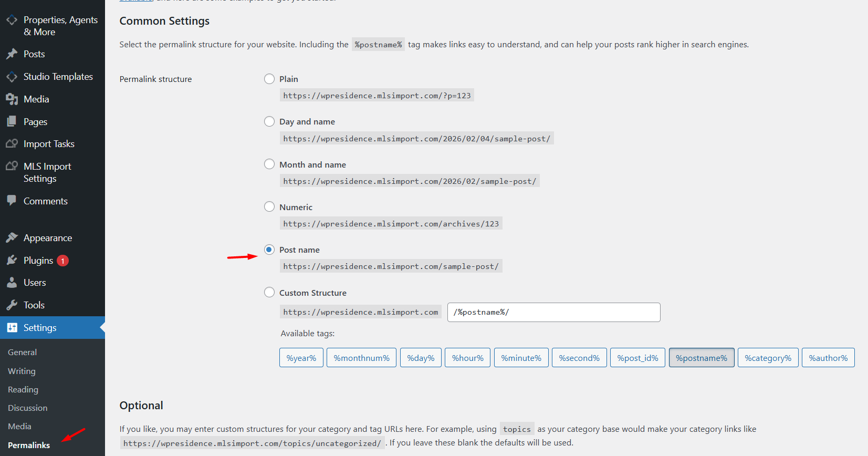This screenshot has width=868, height=456.
Task: Enable the Custom Structure radio button
Action: click(269, 292)
